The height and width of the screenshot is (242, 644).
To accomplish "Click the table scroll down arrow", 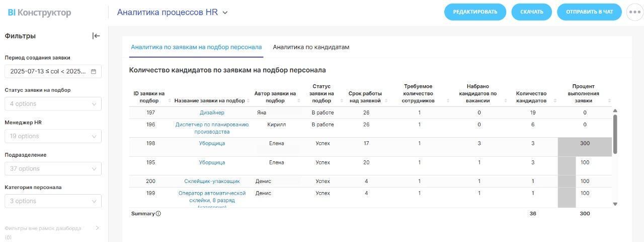I will [x=615, y=204].
